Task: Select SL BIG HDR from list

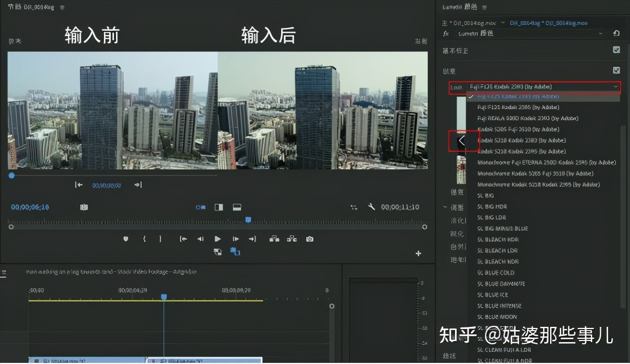Action: (492, 207)
